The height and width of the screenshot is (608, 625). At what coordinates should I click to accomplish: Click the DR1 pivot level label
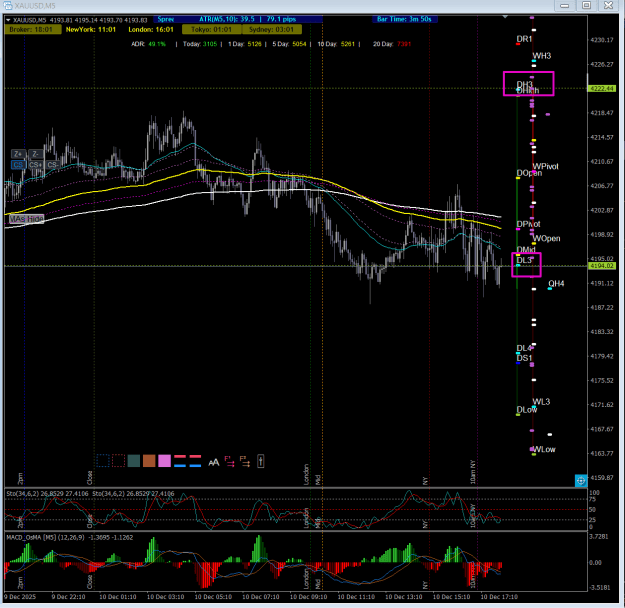(524, 39)
